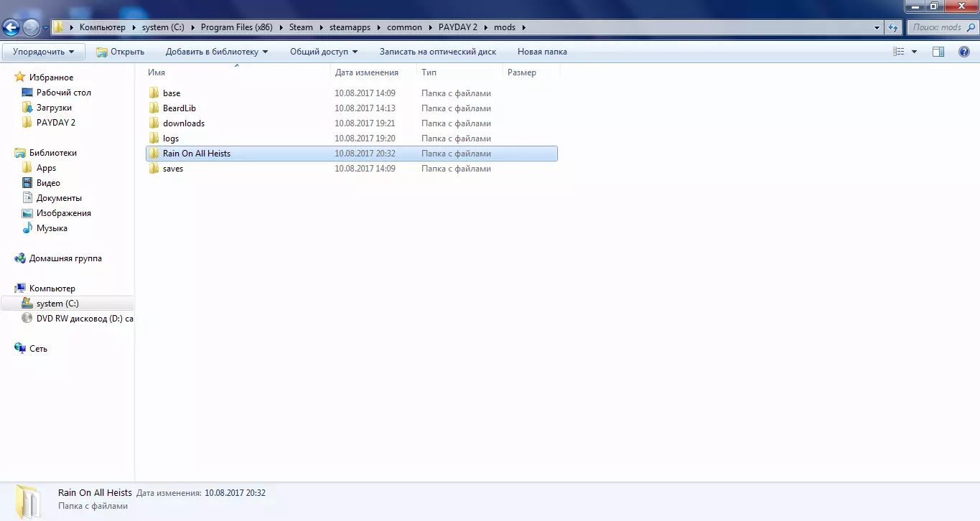Select the base folder icon

click(154, 93)
